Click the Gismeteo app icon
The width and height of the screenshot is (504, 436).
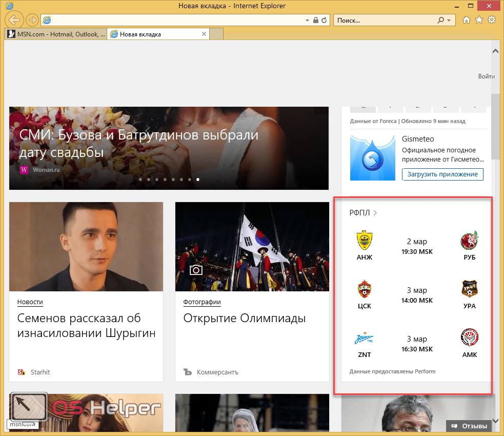[x=372, y=158]
